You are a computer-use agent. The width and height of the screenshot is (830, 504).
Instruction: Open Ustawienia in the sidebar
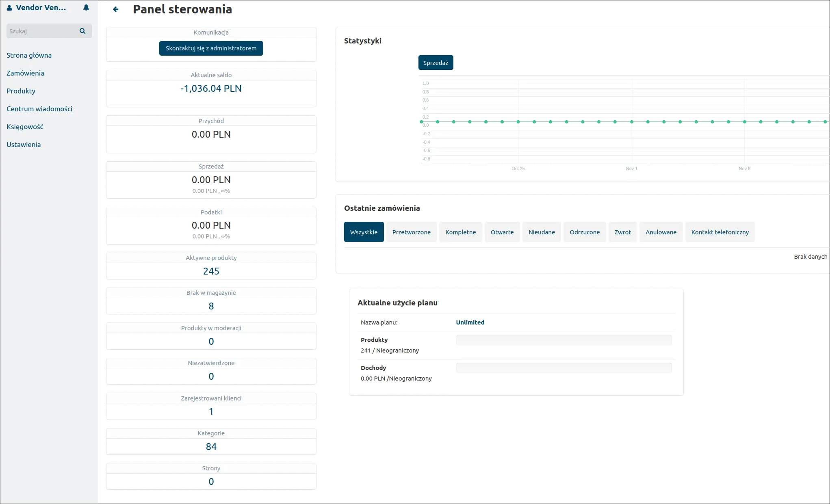[x=24, y=145]
